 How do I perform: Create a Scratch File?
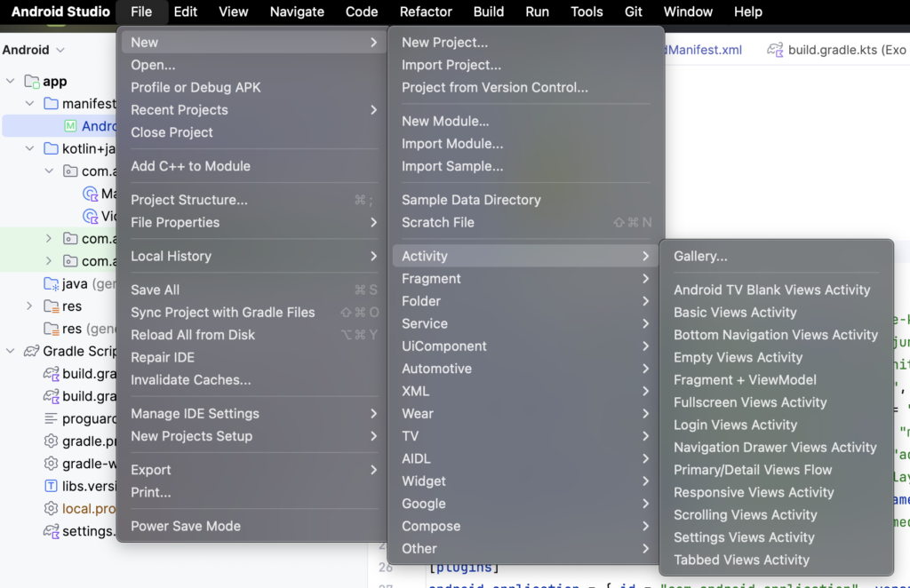pos(524,222)
